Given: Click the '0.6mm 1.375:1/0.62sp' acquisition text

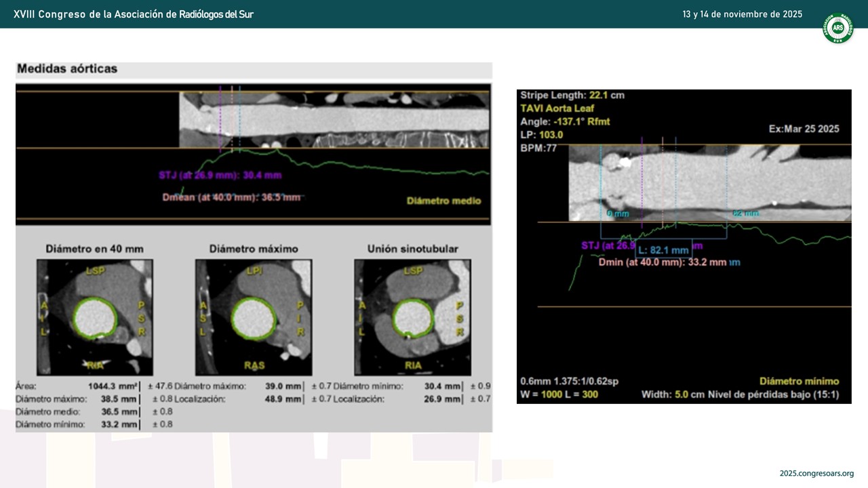Looking at the screenshot, I should pos(570,381).
